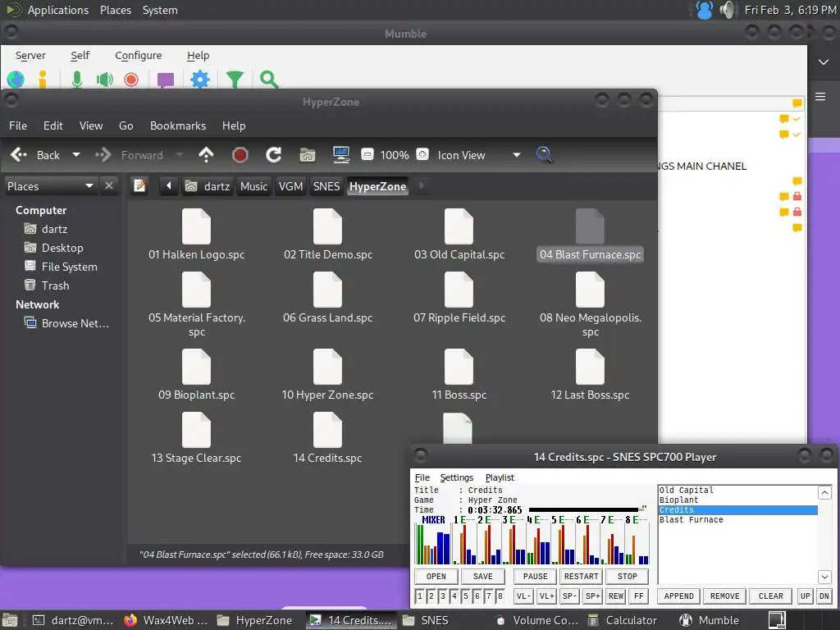840x630 pixels.
Task: Click the song time progress bar
Action: click(x=587, y=509)
